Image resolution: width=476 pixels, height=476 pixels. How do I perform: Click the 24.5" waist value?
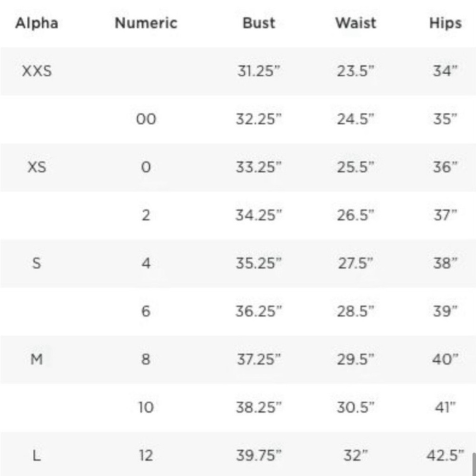click(x=356, y=119)
